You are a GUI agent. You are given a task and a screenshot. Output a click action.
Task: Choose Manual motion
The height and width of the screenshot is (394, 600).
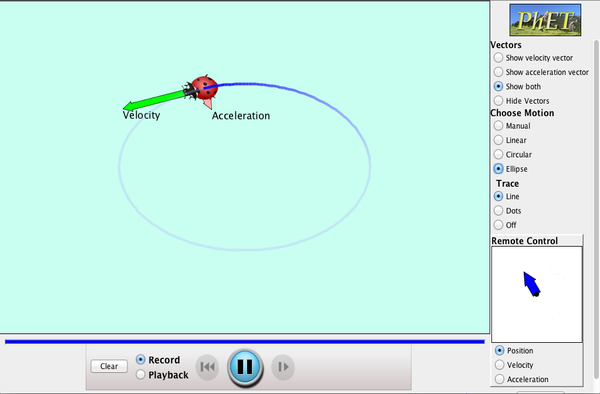[x=512, y=125]
